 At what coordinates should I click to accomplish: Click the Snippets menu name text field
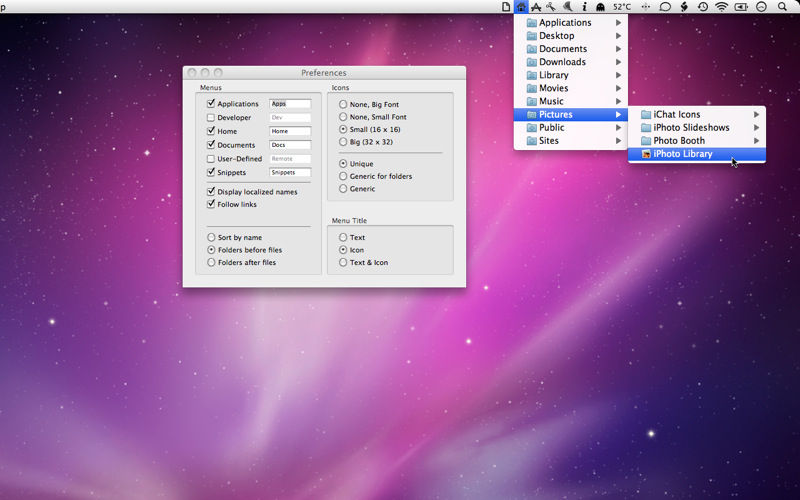290,172
